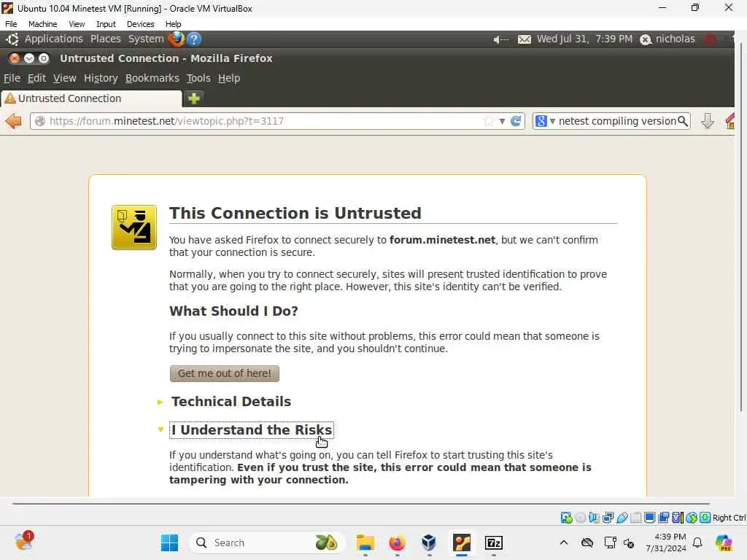Open File Explorer from Windows taskbar

coord(365,542)
